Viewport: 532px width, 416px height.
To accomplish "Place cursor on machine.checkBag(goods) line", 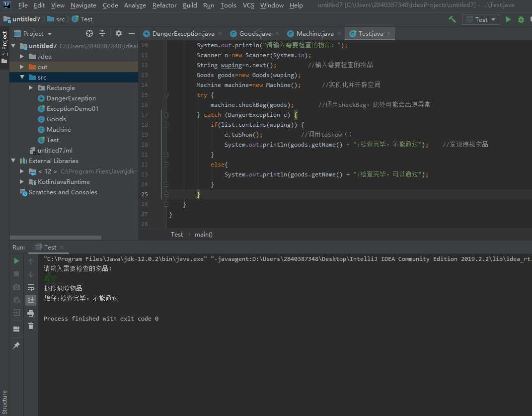I will 252,105.
